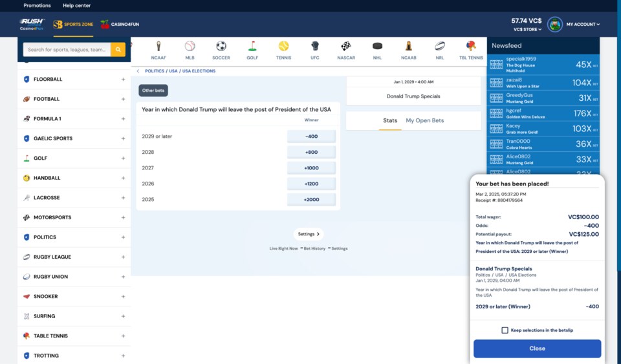The image size is (621, 364).
Task: Open the Tennis ball icon
Action: pos(283,47)
